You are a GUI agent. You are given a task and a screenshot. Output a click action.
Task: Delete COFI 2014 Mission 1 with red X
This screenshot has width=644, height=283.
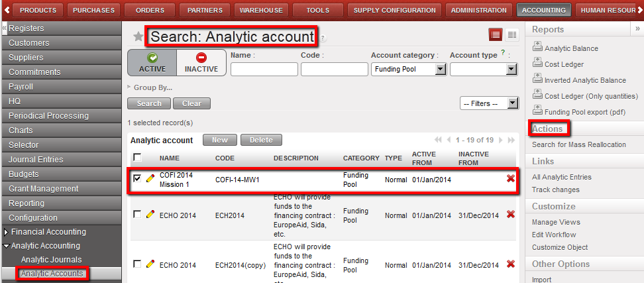510,179
